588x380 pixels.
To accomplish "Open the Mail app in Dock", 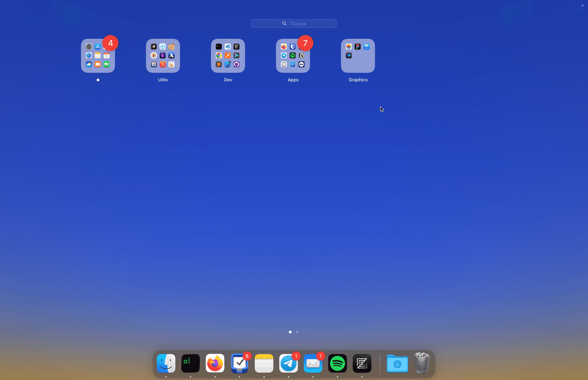I will pos(313,363).
